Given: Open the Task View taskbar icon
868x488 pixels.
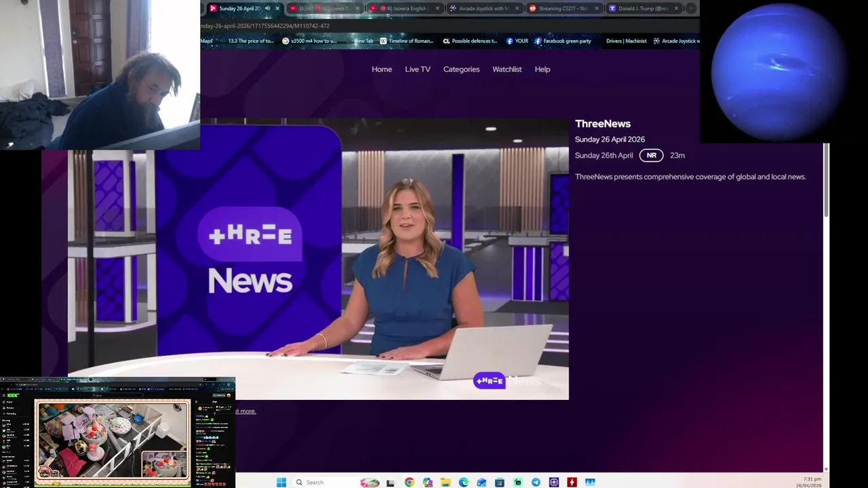Looking at the screenshot, I should pos(390,483).
